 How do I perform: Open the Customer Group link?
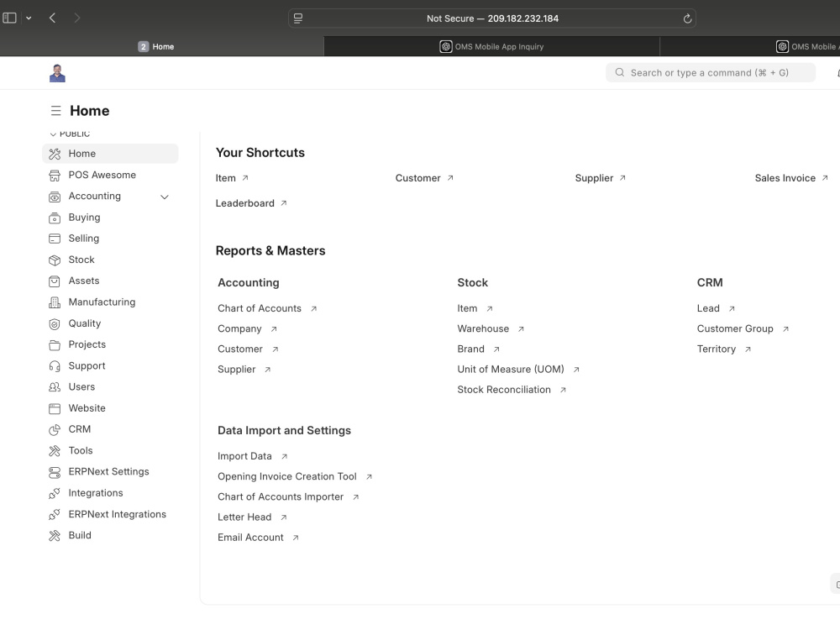(x=743, y=329)
